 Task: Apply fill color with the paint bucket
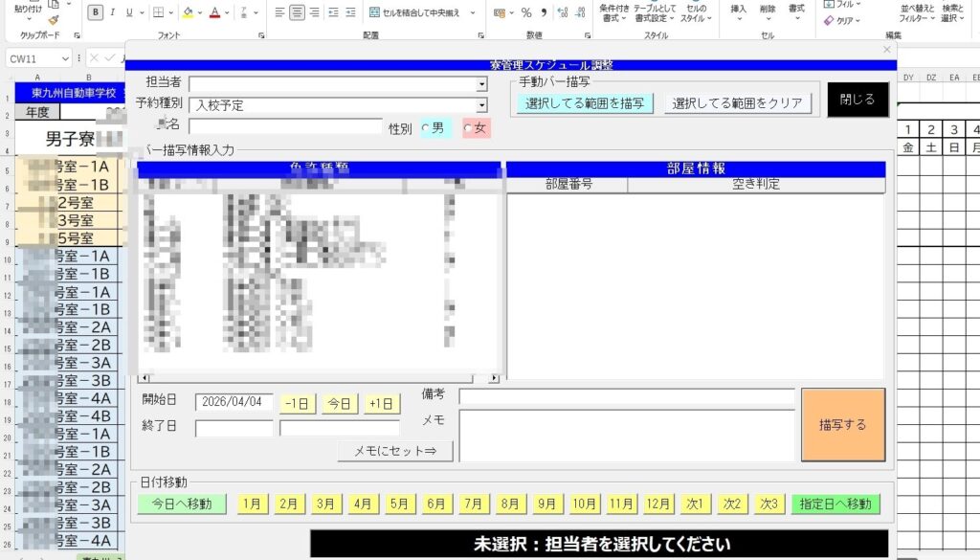188,12
